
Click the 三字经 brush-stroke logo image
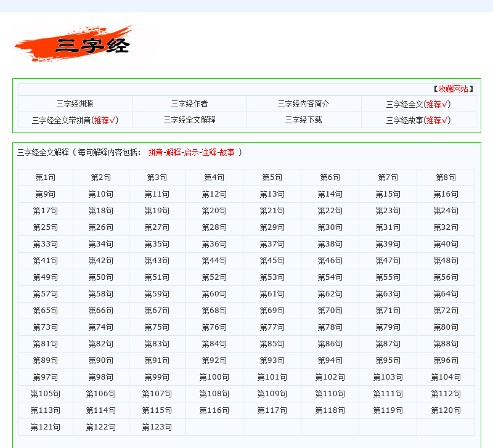[84, 43]
